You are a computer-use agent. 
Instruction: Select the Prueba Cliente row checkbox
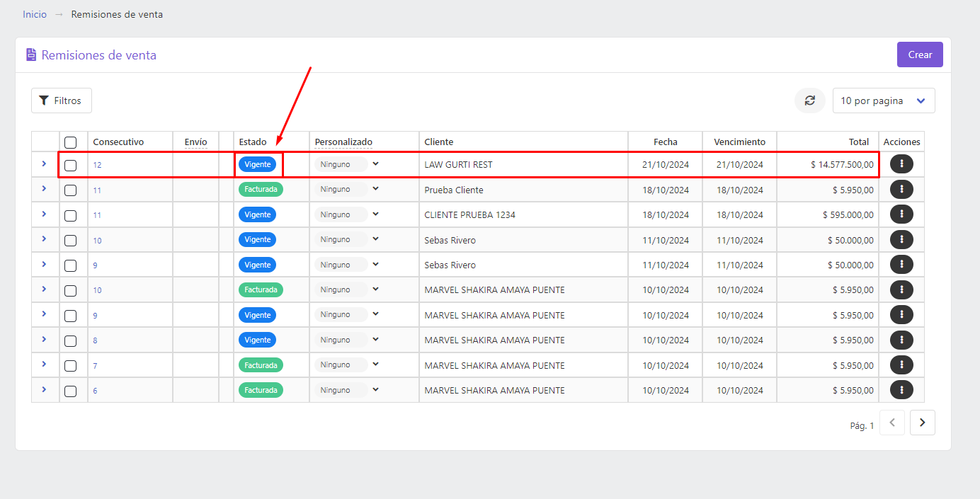point(70,190)
